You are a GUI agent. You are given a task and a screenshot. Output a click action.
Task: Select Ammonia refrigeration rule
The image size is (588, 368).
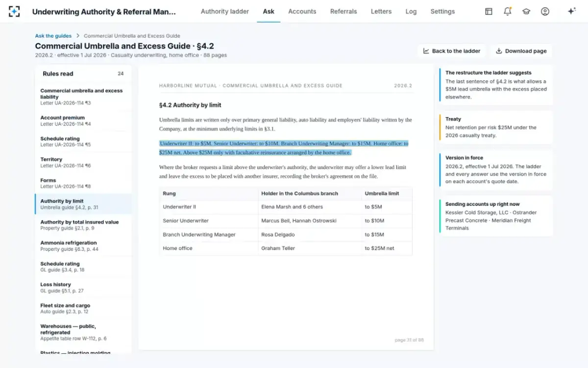pos(83,246)
